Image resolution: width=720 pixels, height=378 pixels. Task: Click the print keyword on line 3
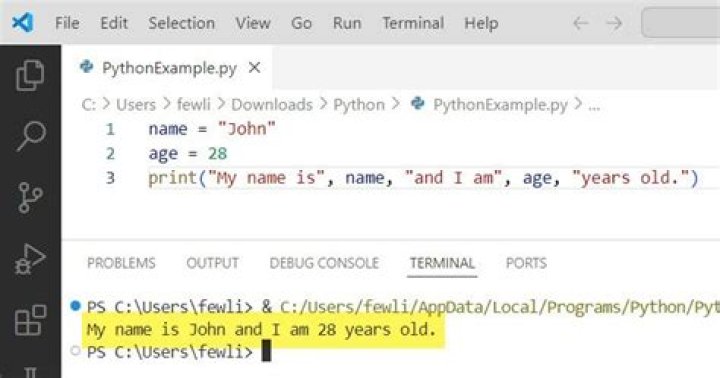pos(173,178)
